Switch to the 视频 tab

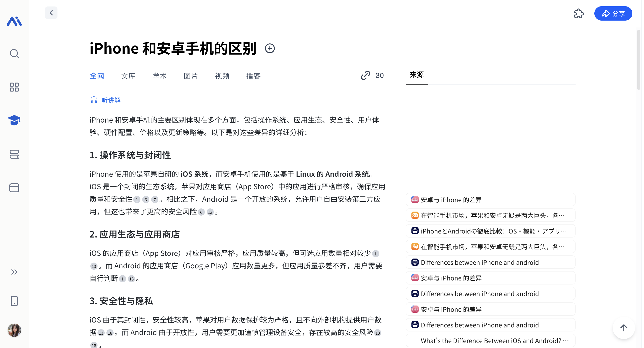(x=222, y=76)
